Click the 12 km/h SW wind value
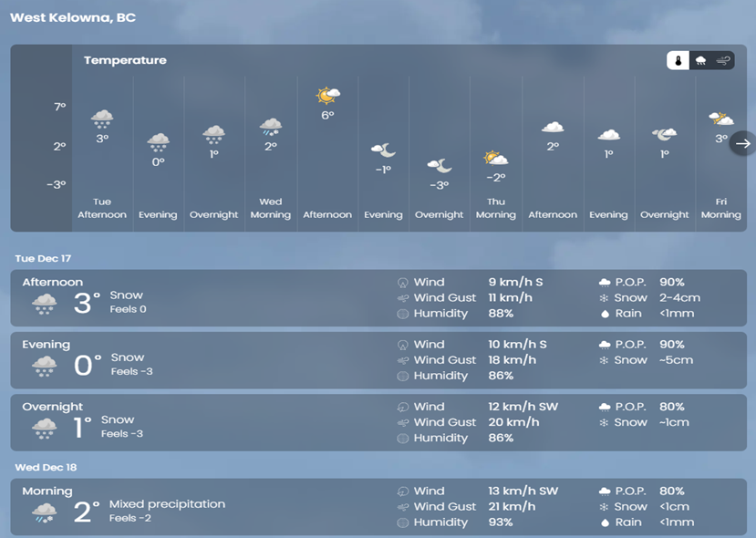 [523, 407]
